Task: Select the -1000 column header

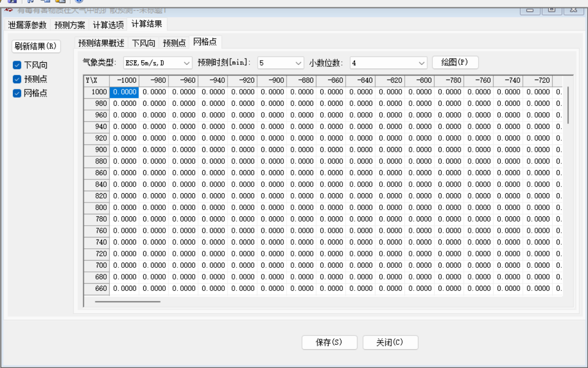Action: 124,81
